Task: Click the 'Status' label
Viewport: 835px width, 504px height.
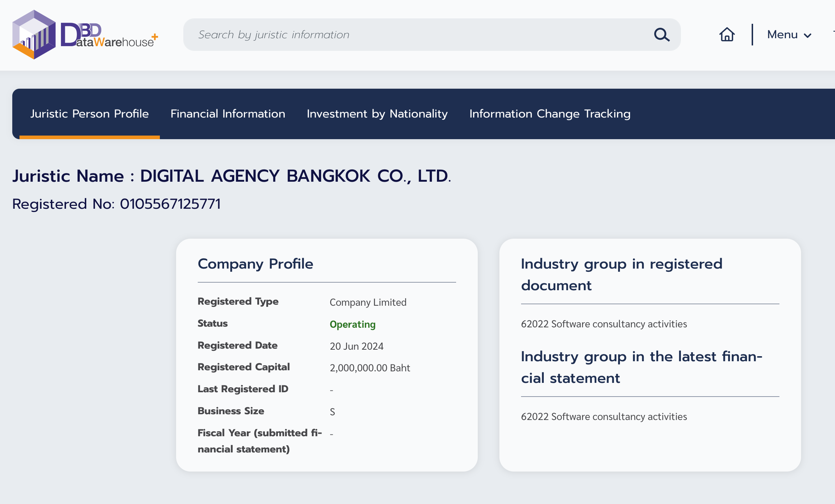Action: pos(213,323)
